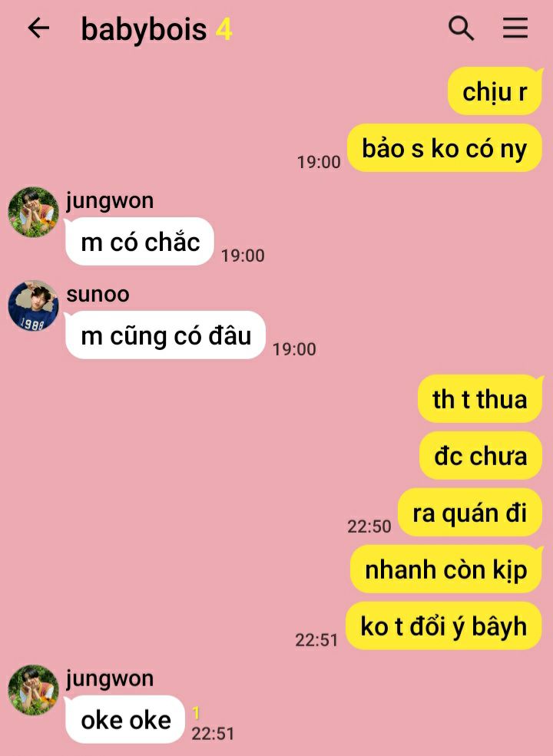Select the 'm cũng có đâu' message

[x=165, y=335]
